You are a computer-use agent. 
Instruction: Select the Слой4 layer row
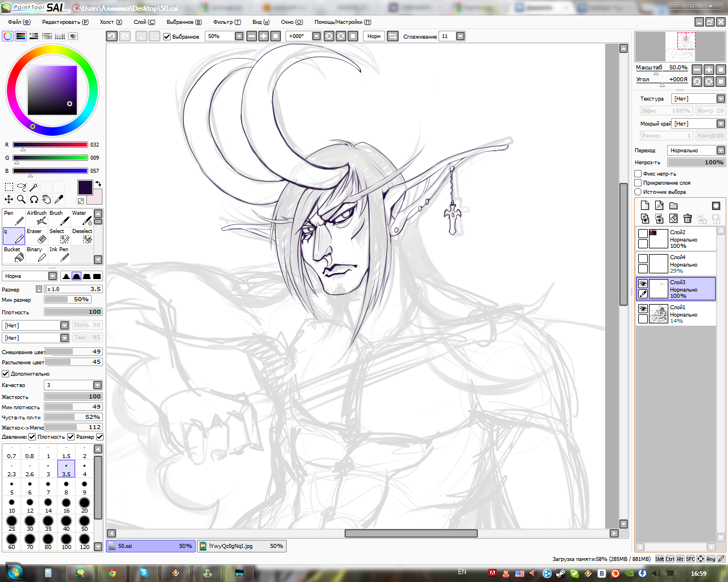click(676, 264)
